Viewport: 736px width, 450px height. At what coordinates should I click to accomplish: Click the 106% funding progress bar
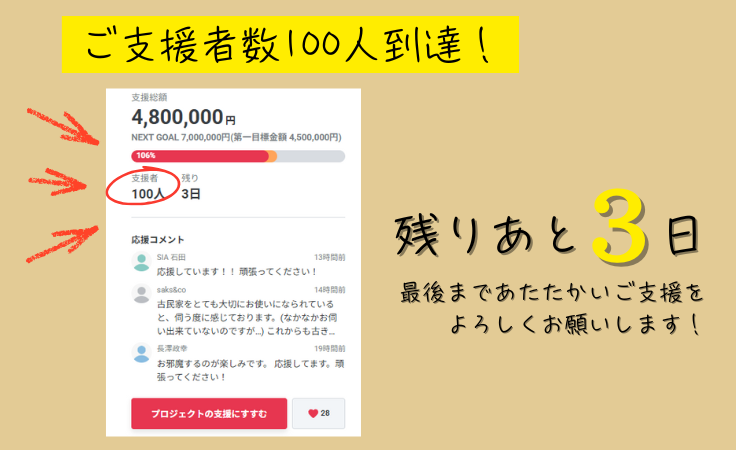pyautogui.click(x=238, y=156)
